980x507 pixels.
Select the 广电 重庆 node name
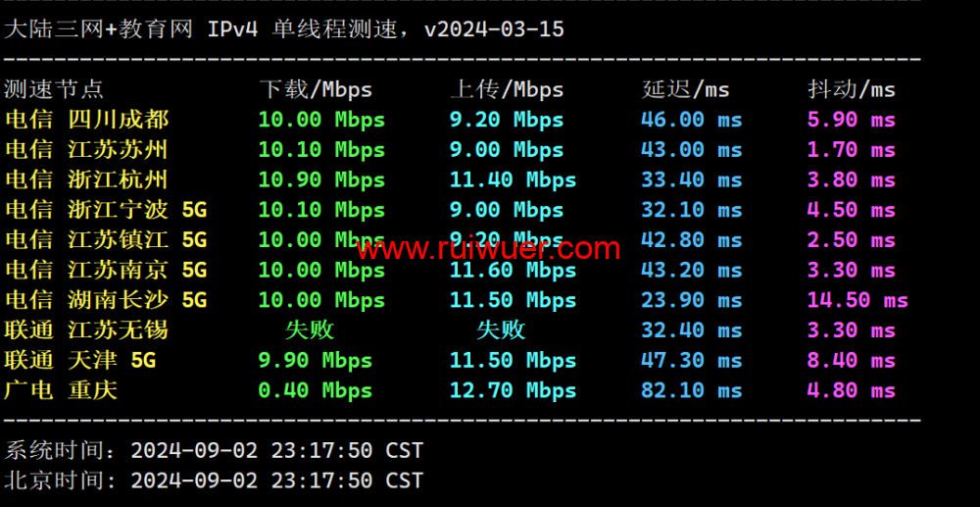point(61,390)
